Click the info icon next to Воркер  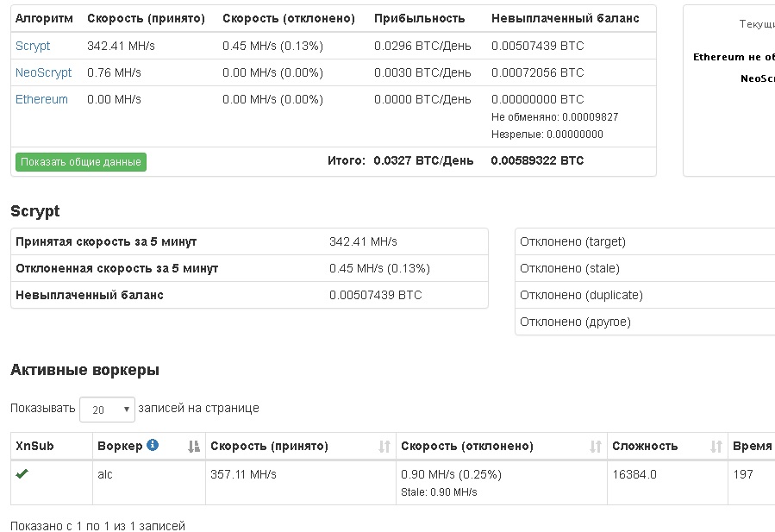tap(153, 446)
